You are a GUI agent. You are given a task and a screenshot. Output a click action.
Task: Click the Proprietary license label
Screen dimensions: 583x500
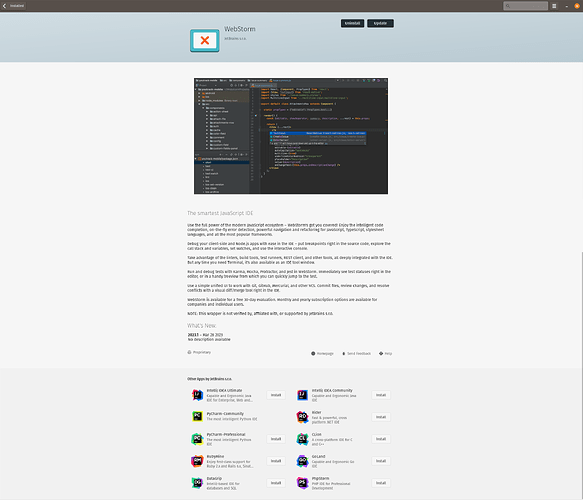[202, 352]
